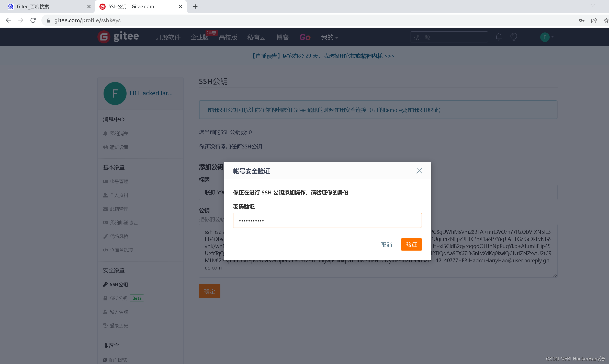Close the SSH公钥 - Gitee.com tab
The height and width of the screenshot is (364, 609).
pos(181,7)
